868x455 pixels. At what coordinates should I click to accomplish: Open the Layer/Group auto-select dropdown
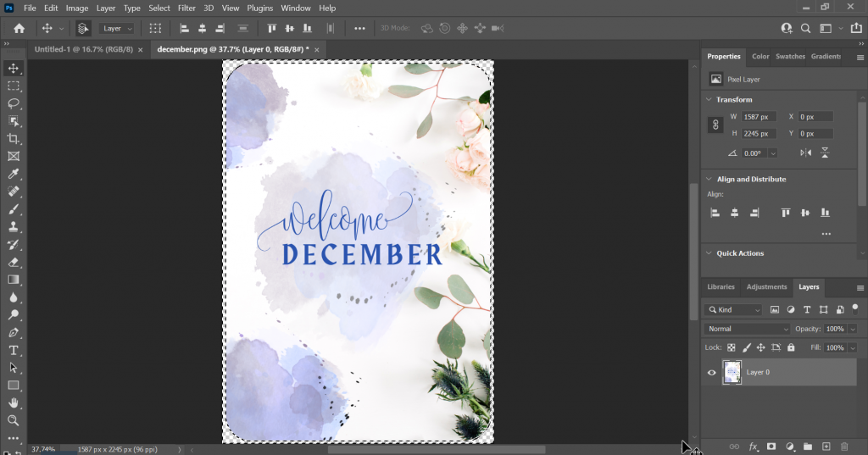tap(117, 28)
